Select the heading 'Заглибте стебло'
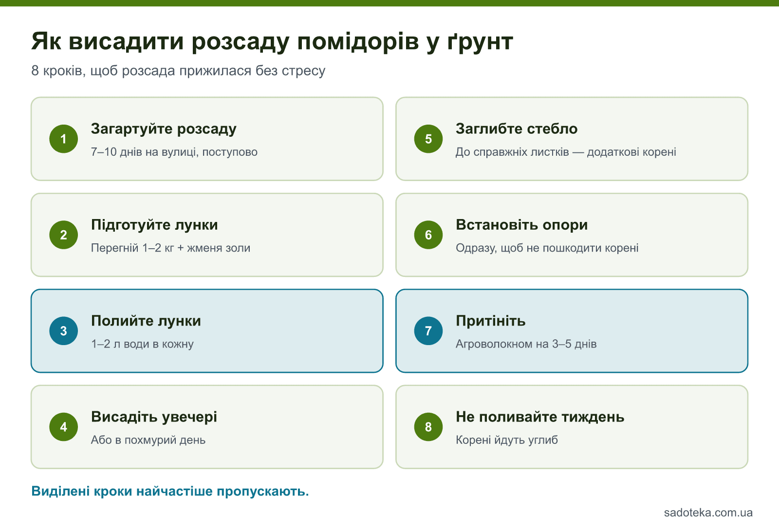779x532 pixels. point(517,129)
